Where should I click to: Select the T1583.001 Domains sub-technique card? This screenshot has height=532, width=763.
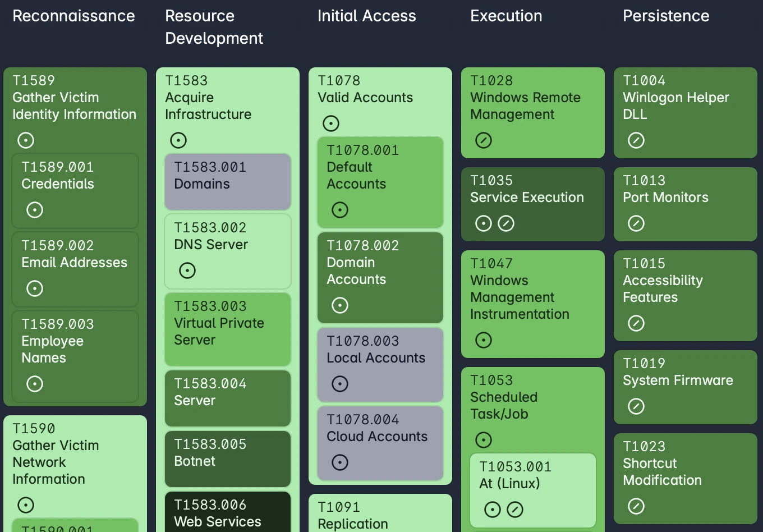[x=228, y=182]
